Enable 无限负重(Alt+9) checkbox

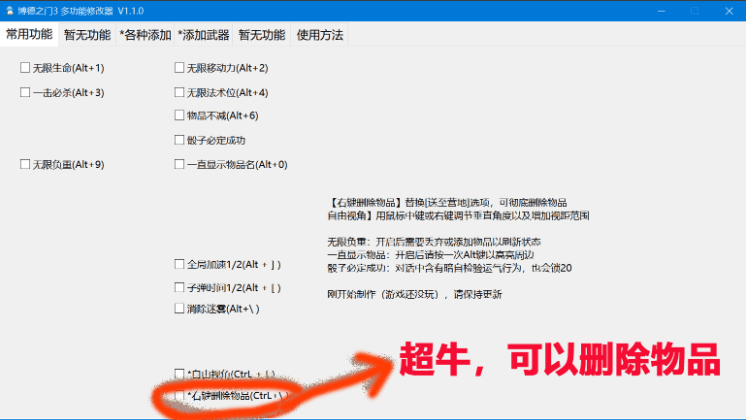coord(25,164)
